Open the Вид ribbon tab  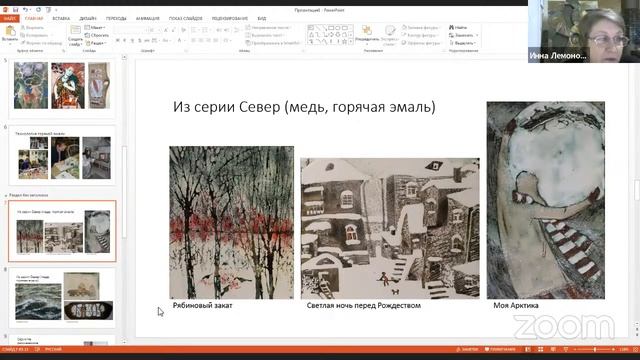[x=262, y=18]
